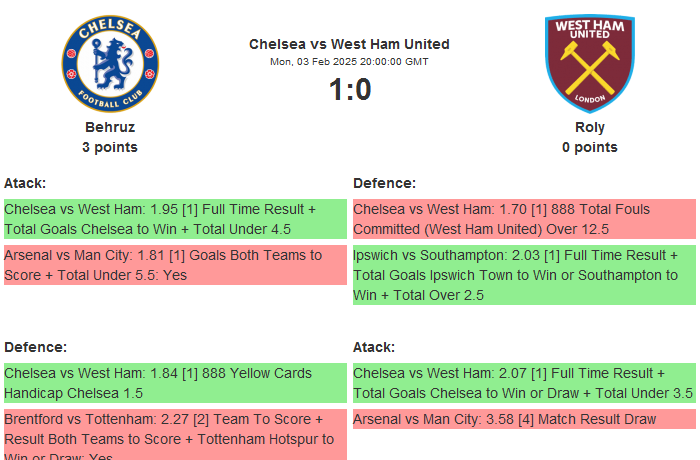Open Brentford vs Tottenham 2.27 bet row
Image resolution: width=700 pixels, height=460 pixels.
(175, 434)
